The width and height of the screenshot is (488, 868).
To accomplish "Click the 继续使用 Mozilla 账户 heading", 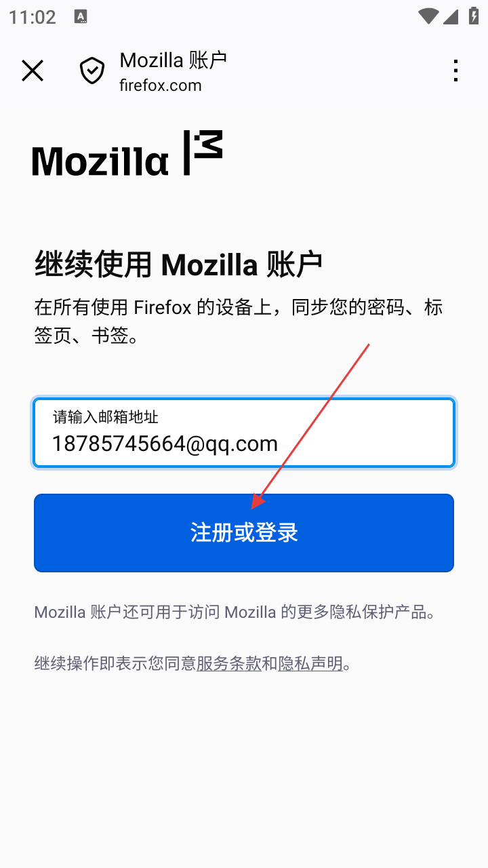I will (178, 264).
